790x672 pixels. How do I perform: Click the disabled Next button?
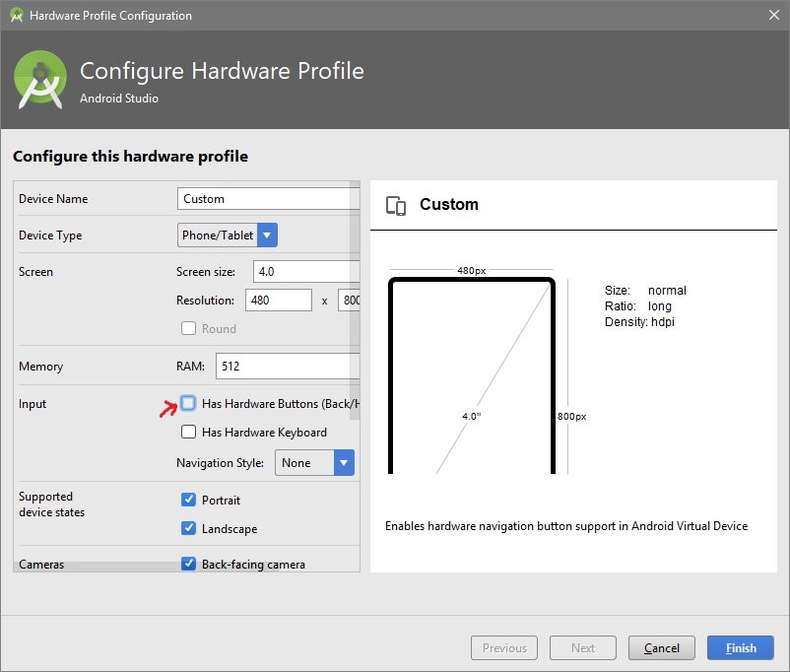point(583,647)
